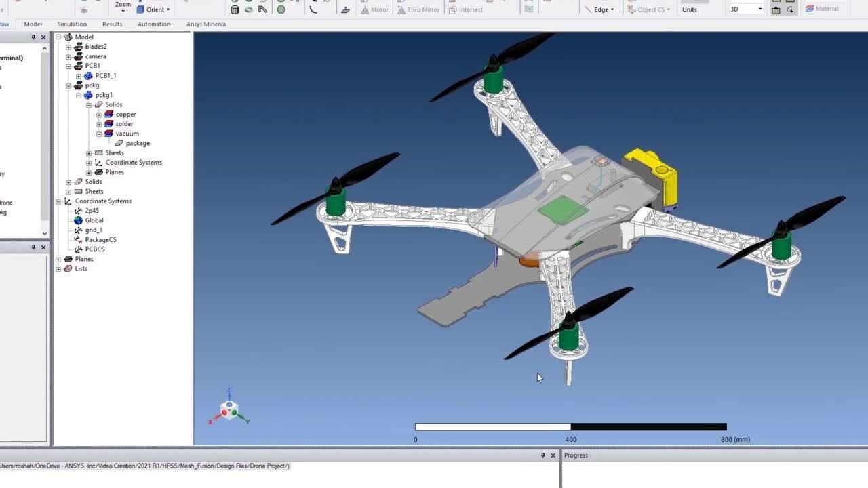The image size is (868, 488).
Task: Click the camera group icon in tree
Action: (78, 56)
